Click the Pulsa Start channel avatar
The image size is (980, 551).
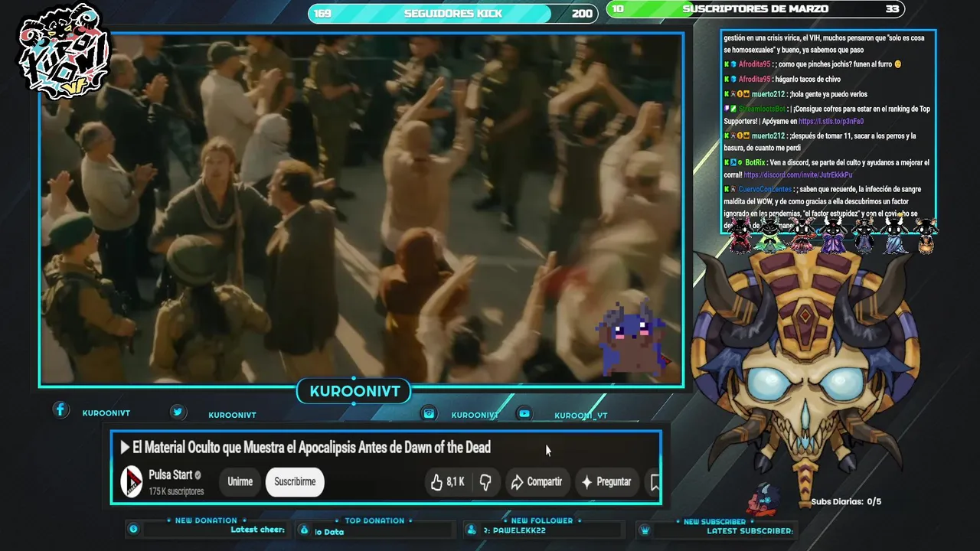132,482
